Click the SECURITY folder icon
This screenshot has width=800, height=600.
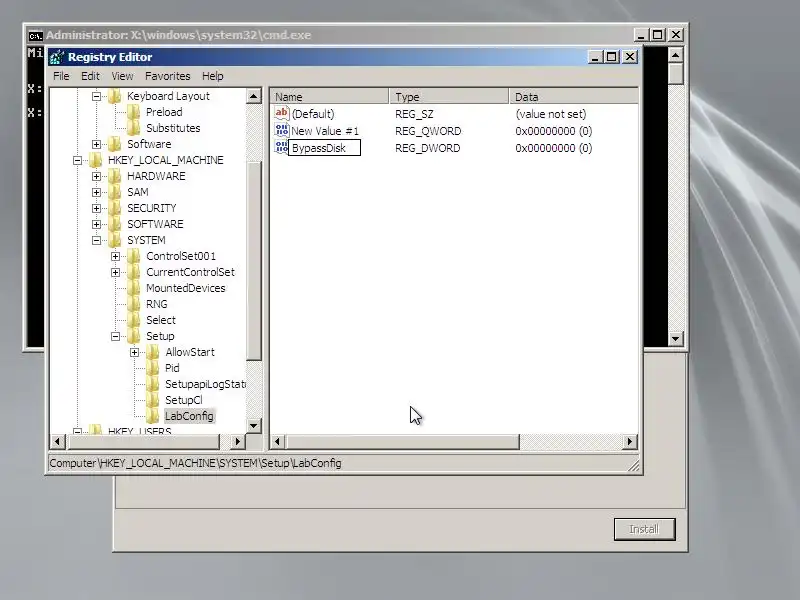(x=115, y=208)
